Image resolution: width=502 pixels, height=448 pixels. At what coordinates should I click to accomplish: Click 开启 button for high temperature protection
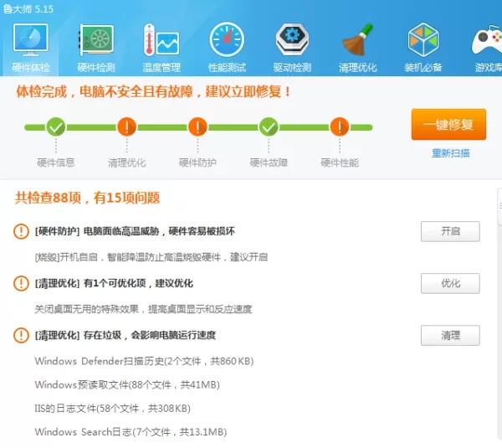click(x=450, y=231)
